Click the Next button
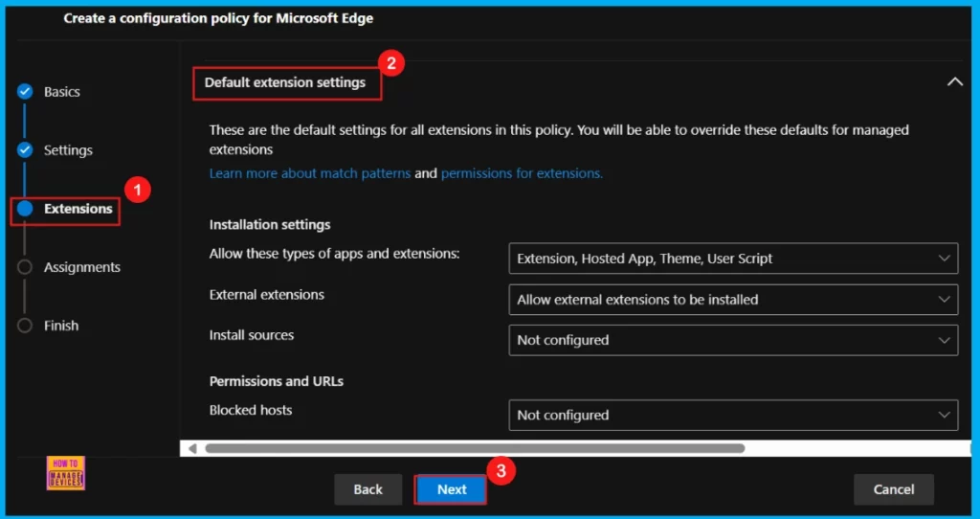Screen dimensions: 980x519 (452, 489)
